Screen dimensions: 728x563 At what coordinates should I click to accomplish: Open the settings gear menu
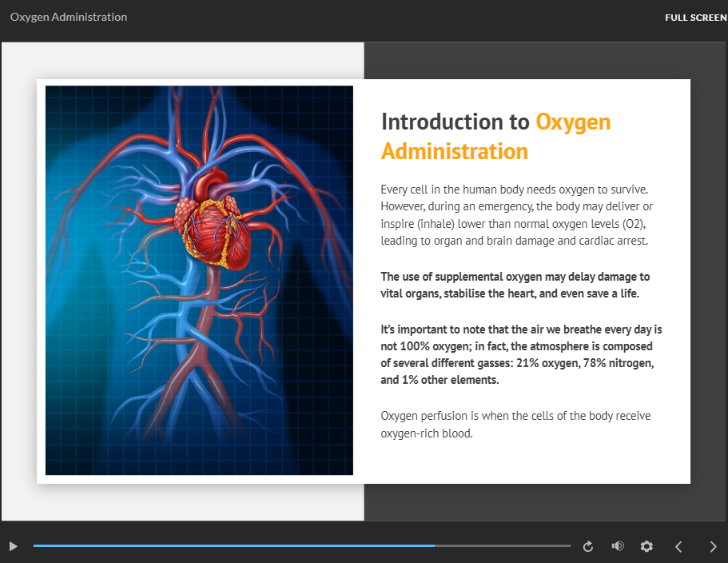pyautogui.click(x=646, y=546)
